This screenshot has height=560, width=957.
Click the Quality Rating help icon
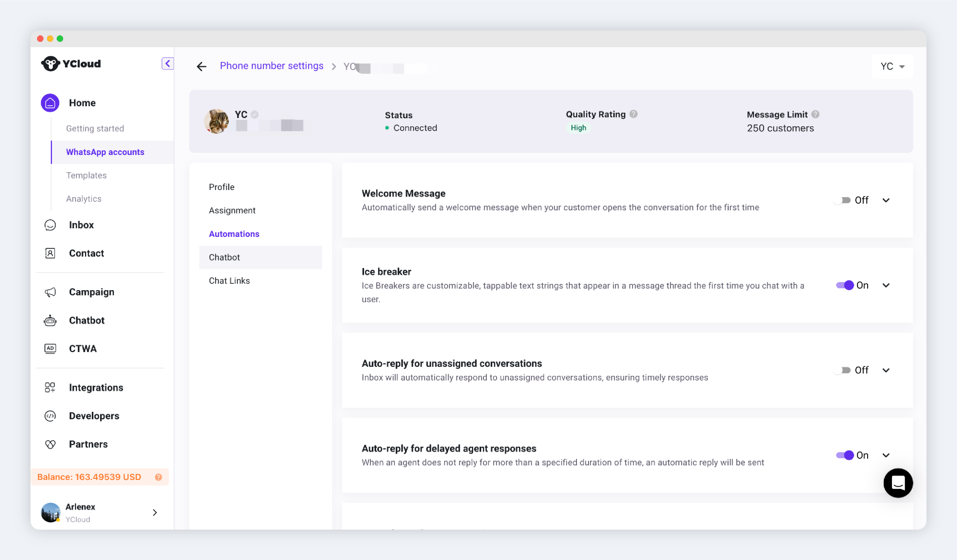634,114
